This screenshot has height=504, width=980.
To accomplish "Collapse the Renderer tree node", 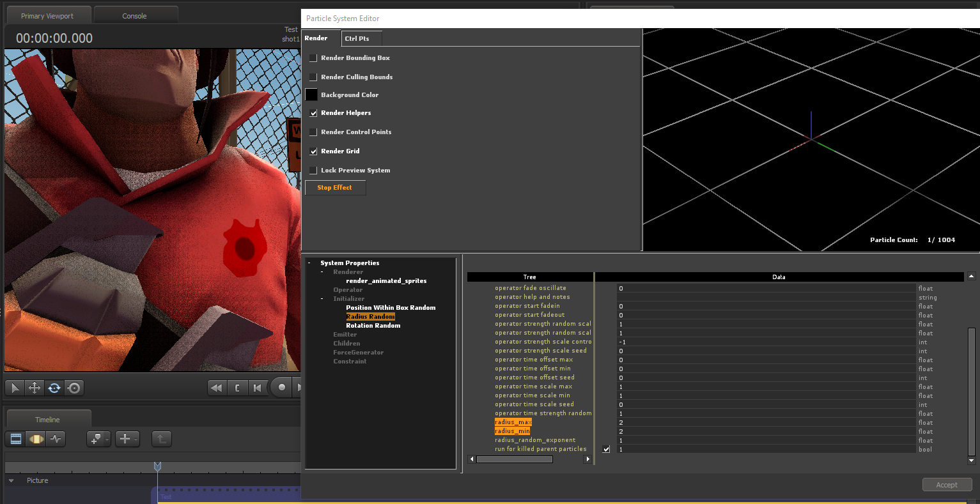I will [322, 272].
